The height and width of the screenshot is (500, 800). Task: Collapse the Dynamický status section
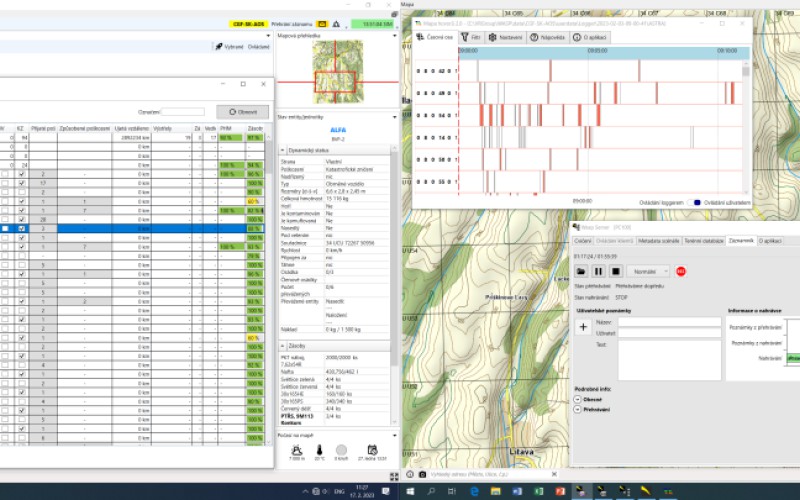pyautogui.click(x=282, y=149)
